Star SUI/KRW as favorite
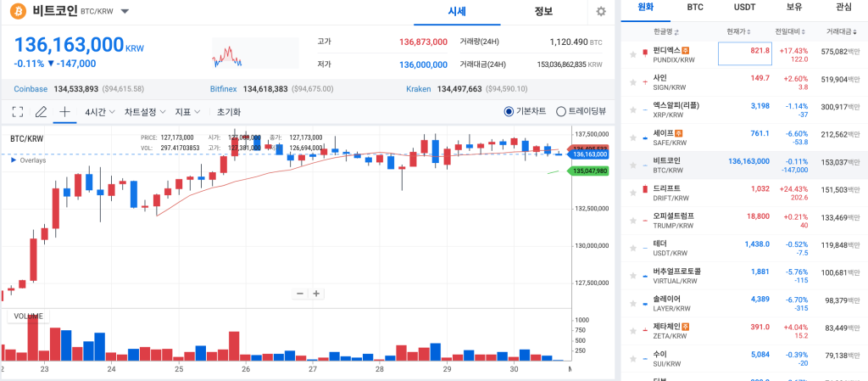This screenshot has width=868, height=381. pos(632,359)
